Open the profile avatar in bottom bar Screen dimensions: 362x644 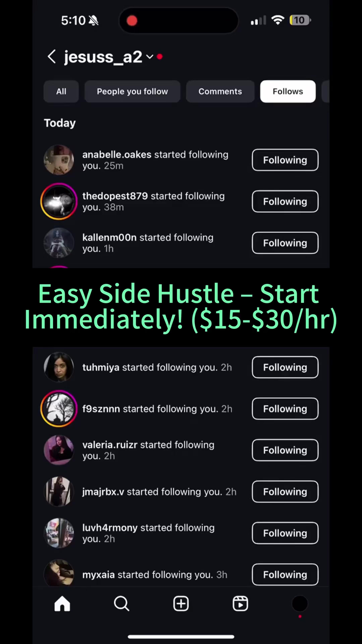click(300, 604)
